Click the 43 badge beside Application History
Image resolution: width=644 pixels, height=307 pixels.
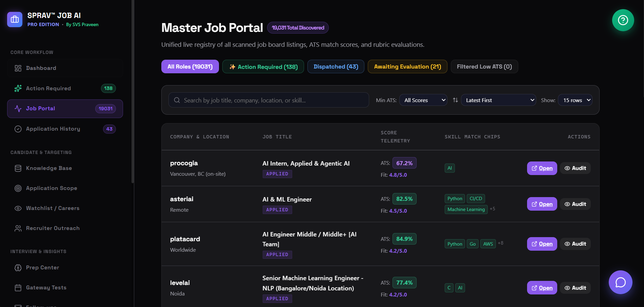[109, 129]
